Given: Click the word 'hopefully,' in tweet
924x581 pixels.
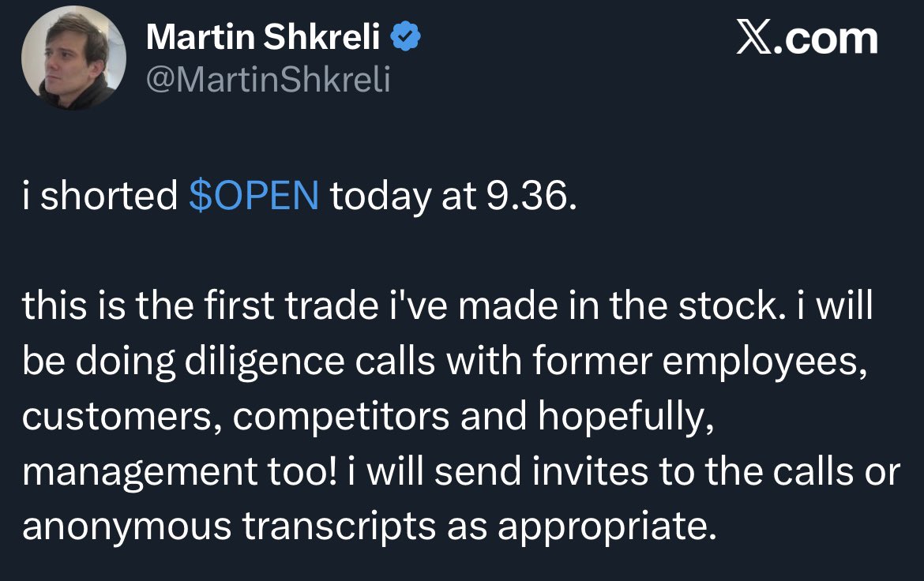Looking at the screenshot, I should click(625, 417).
